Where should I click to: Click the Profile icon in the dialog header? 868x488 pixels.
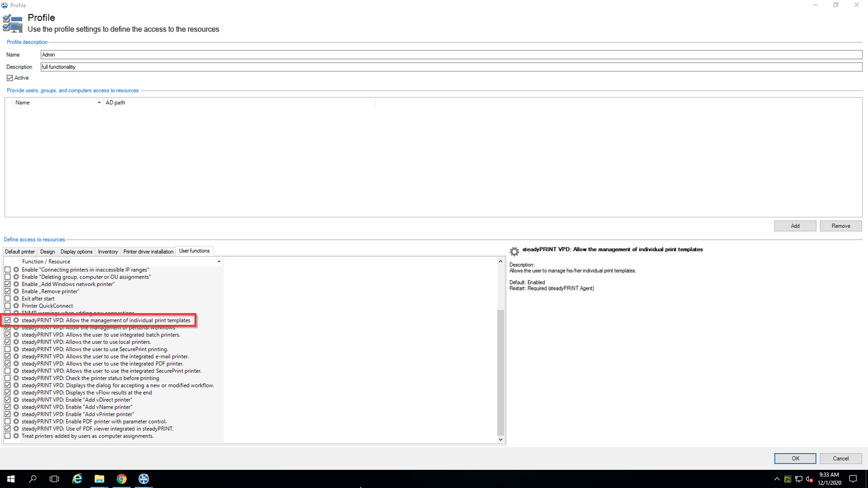point(13,23)
